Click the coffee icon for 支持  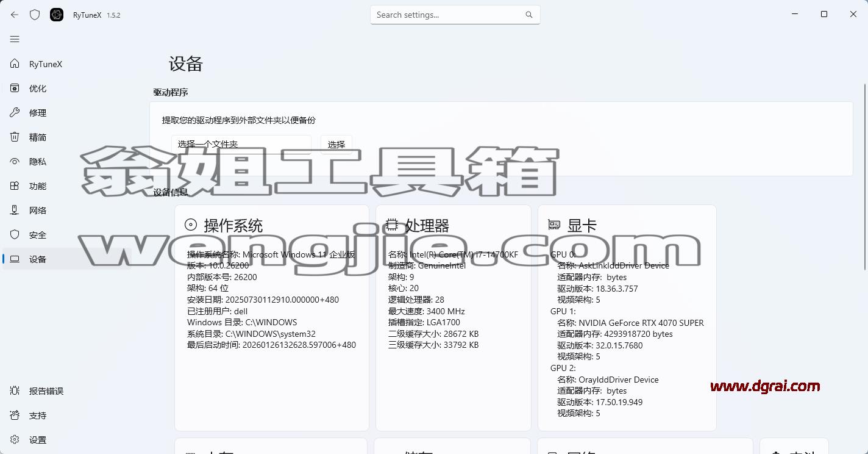pos(15,416)
